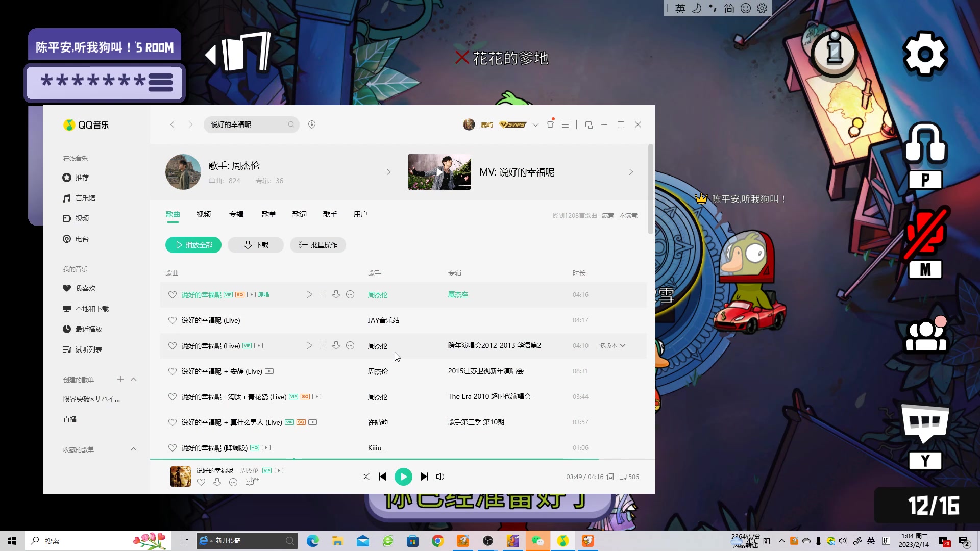This screenshot has width=980, height=551.
Task: Open 本地和下载 in the sidebar
Action: click(x=86, y=309)
